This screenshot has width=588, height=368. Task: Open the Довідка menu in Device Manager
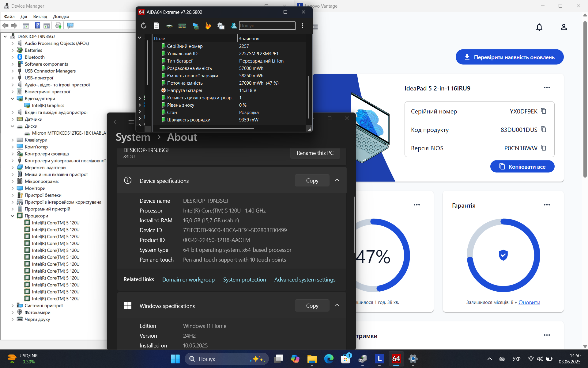pyautogui.click(x=61, y=17)
